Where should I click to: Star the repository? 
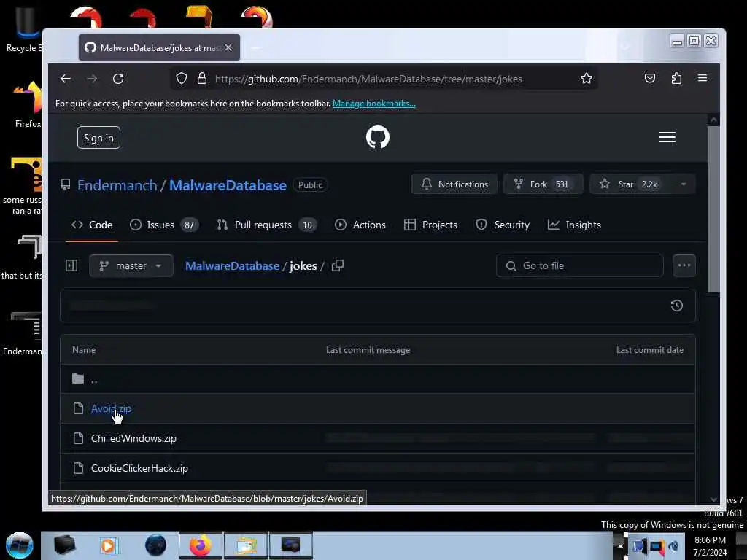click(x=630, y=184)
